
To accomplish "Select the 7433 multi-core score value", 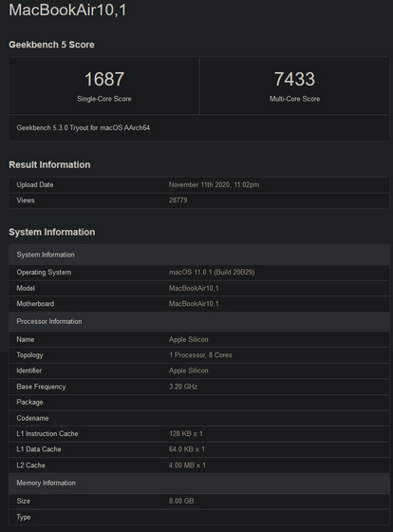I will pos(294,79).
